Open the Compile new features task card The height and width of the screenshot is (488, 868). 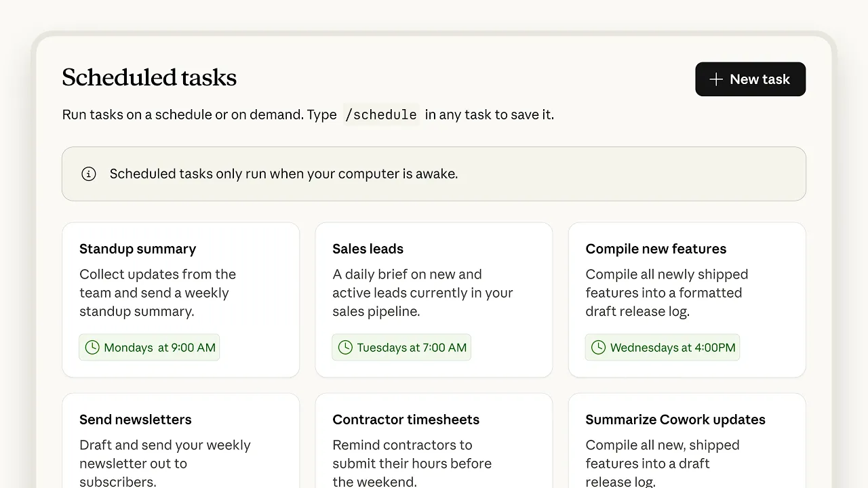pos(686,300)
